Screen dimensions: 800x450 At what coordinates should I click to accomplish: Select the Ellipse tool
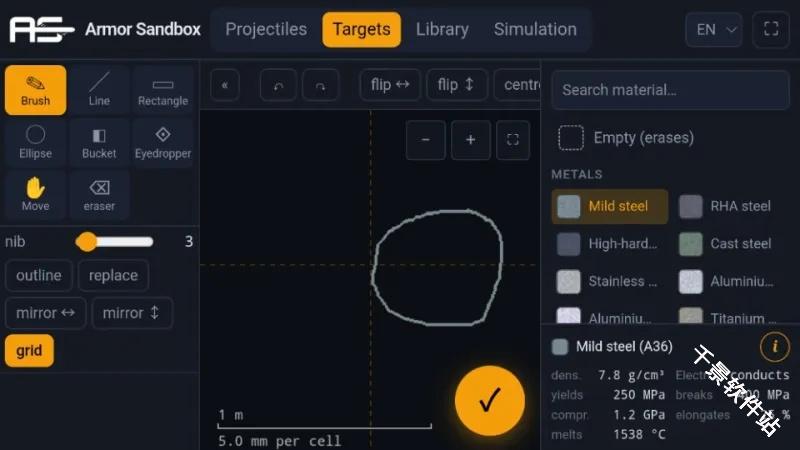click(35, 142)
